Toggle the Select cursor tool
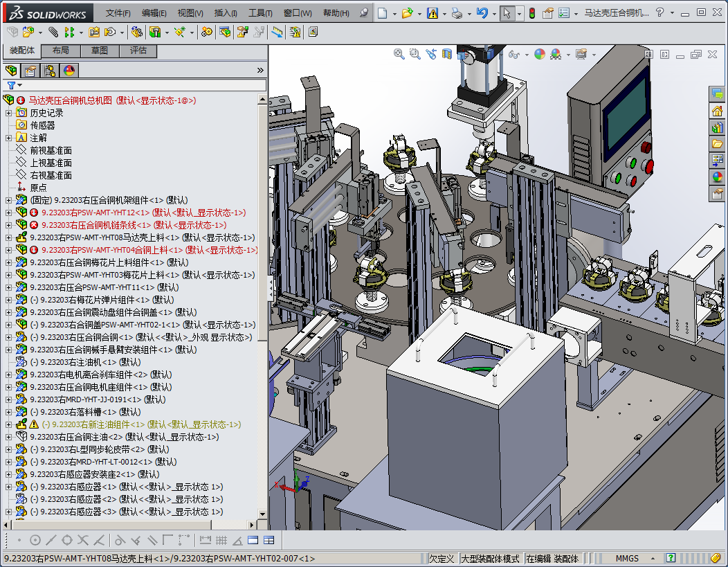728x567 pixels. click(507, 13)
